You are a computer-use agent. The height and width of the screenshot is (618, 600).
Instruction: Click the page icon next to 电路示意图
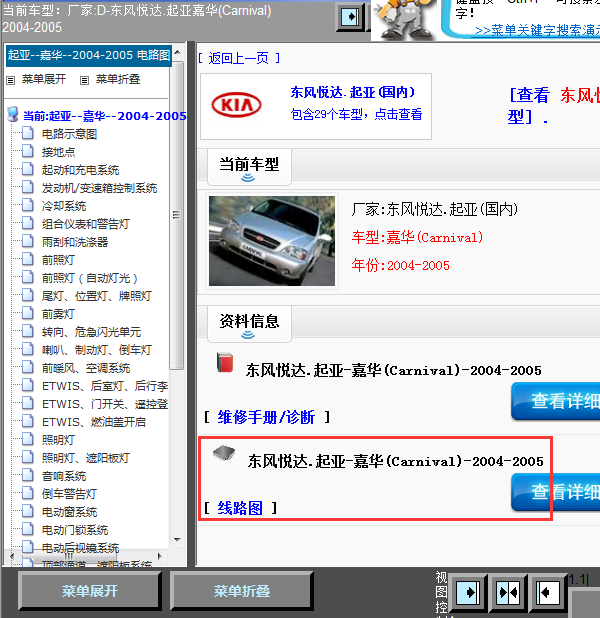pyautogui.click(x=28, y=133)
